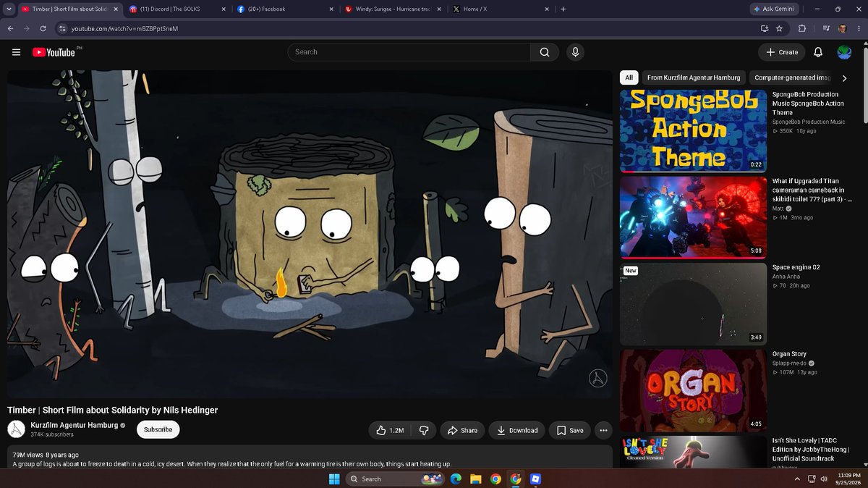Screen dimensions: 868x488
Task: Save the video with the Save button
Action: [x=570, y=430]
